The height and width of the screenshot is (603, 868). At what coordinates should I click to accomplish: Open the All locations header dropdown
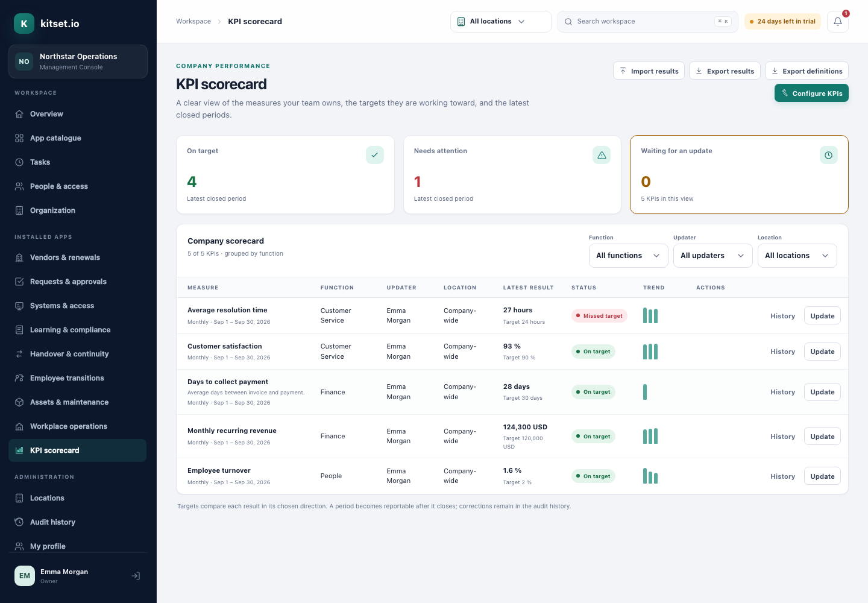[x=501, y=22]
